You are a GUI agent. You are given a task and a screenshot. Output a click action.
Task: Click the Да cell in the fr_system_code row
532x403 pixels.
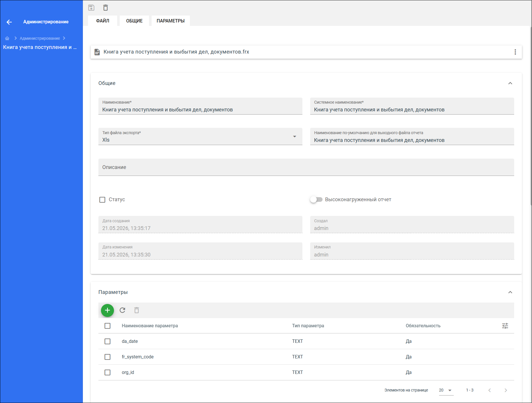409,357
